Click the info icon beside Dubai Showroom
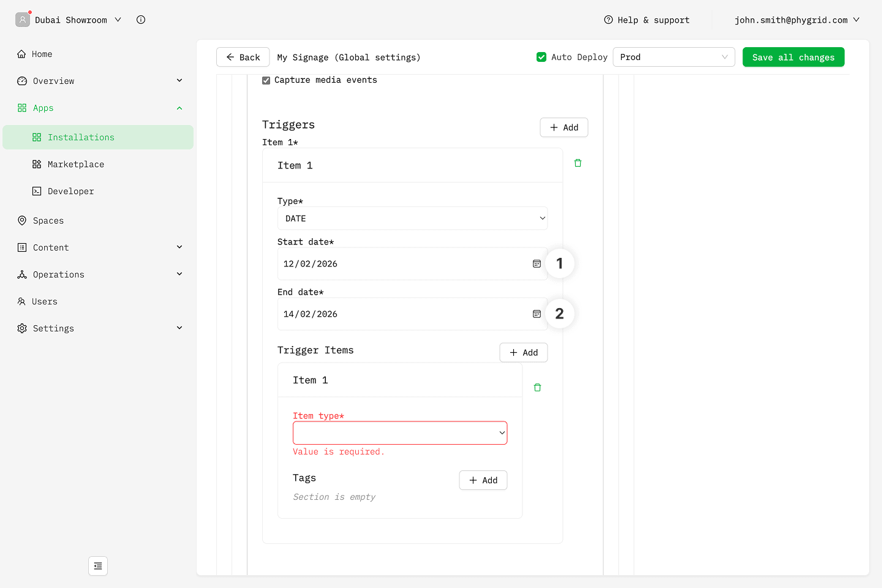Image resolution: width=882 pixels, height=588 pixels. [x=141, y=20]
